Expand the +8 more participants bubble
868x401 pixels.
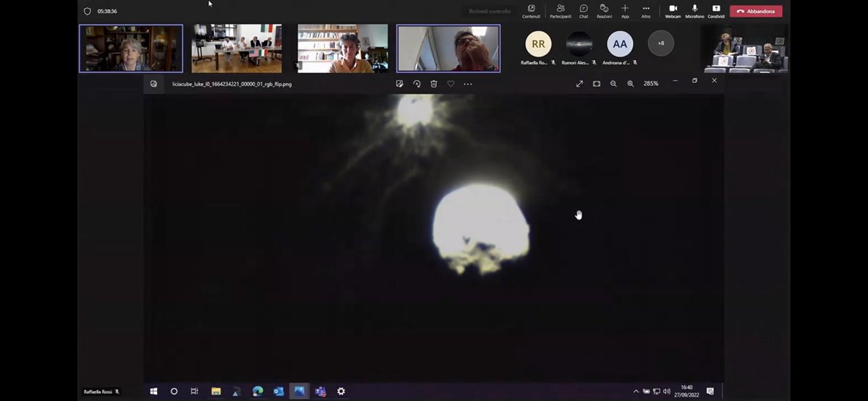(661, 43)
